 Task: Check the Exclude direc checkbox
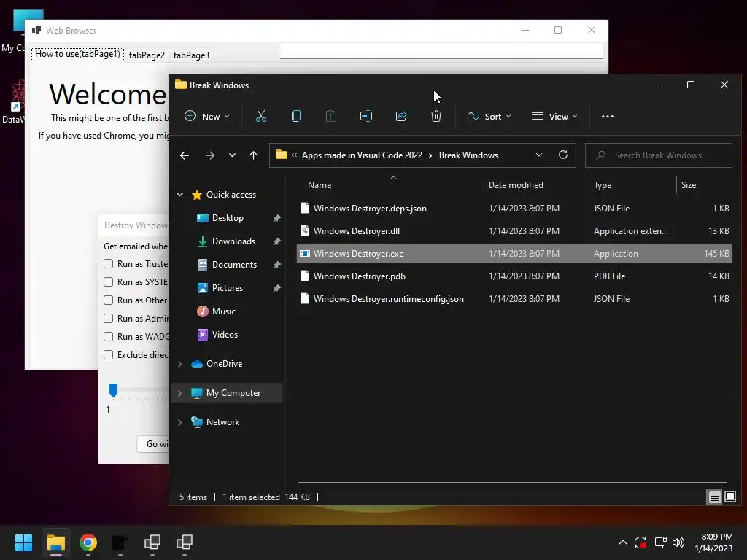109,355
